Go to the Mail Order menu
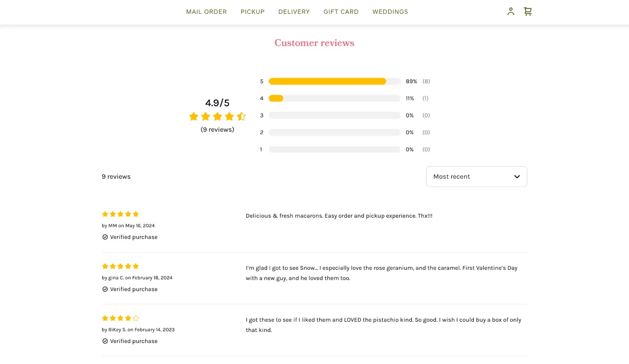Viewport: 629px width, 364px height. click(x=206, y=12)
